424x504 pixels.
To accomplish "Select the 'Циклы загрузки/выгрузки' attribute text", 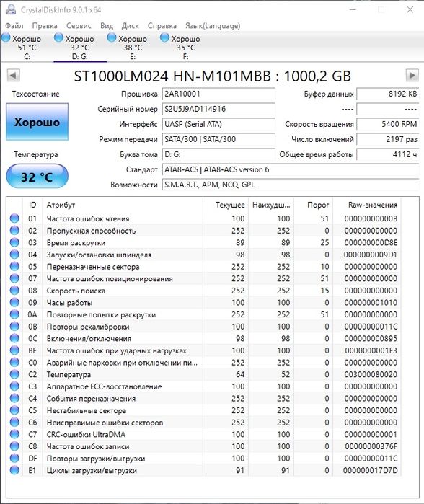I will pos(92,471).
